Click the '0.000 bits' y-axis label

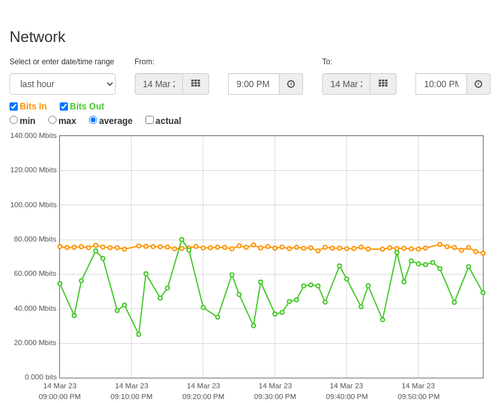[41, 377]
